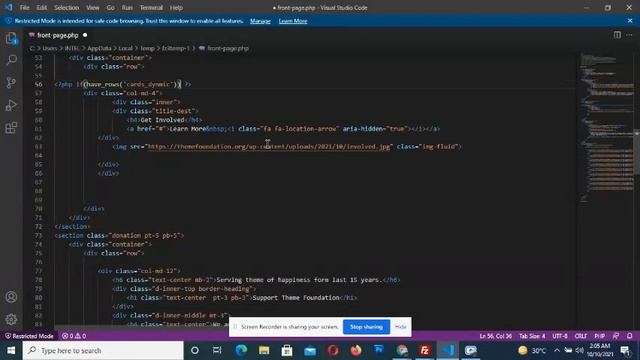640x360 pixels.
Task: Open the Search view in activity bar
Action: click(11, 60)
